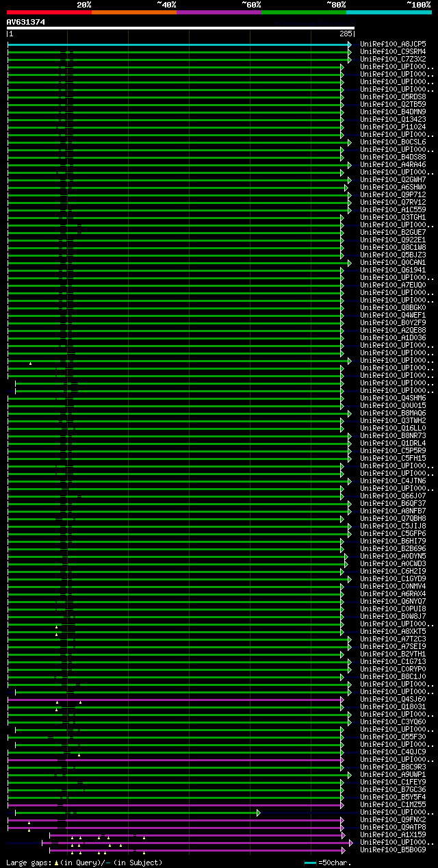Select the UniRef100_A2QE88 label
Screen dimensions: 438x868
393,330
